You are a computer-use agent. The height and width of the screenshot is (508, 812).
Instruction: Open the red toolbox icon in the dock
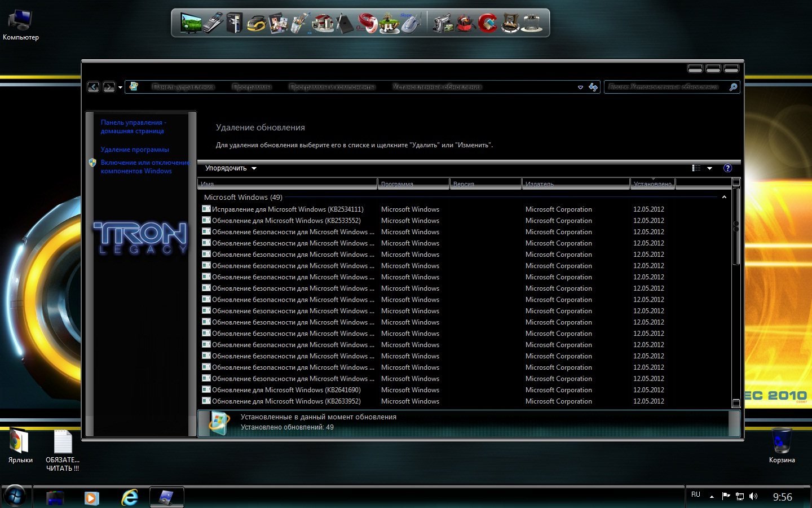(x=465, y=24)
